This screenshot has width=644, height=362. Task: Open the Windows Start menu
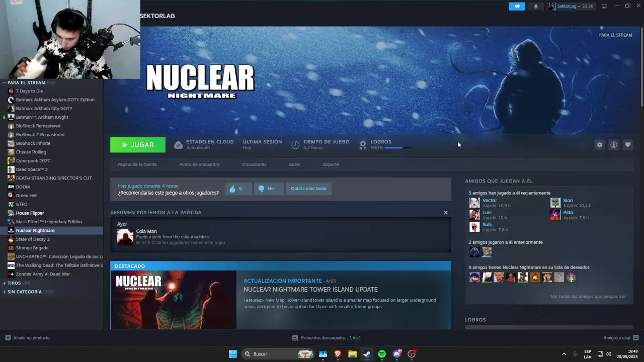(233, 354)
